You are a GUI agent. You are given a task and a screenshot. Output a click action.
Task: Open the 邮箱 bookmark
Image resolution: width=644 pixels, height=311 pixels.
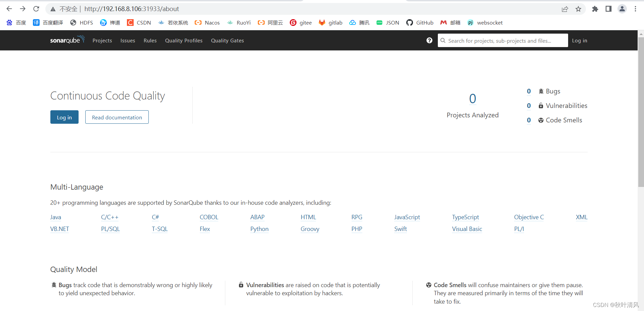(x=450, y=23)
